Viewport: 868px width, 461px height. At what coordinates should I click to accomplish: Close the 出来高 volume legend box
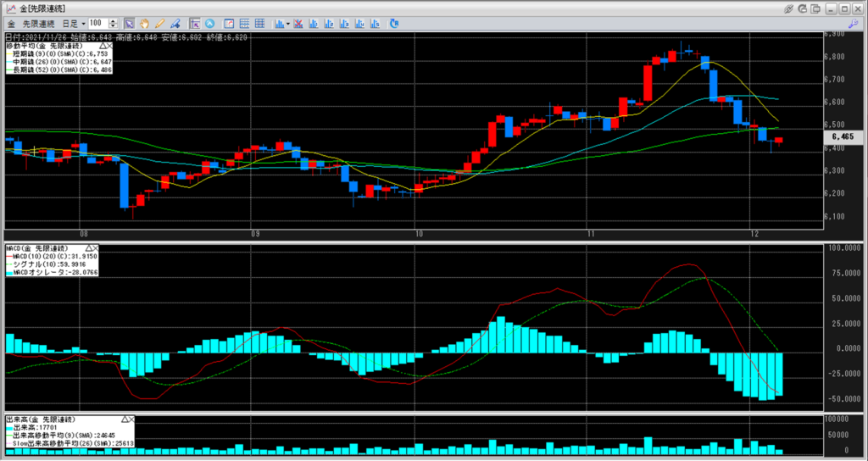pos(132,419)
